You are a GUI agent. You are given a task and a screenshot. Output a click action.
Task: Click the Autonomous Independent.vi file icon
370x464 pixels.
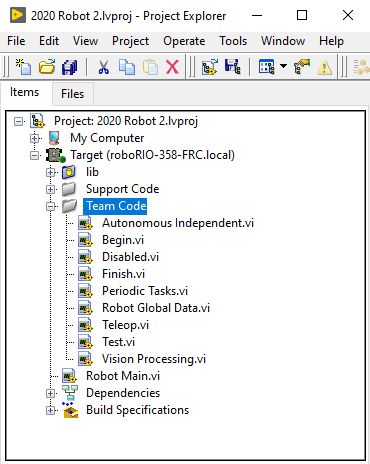pos(85,223)
